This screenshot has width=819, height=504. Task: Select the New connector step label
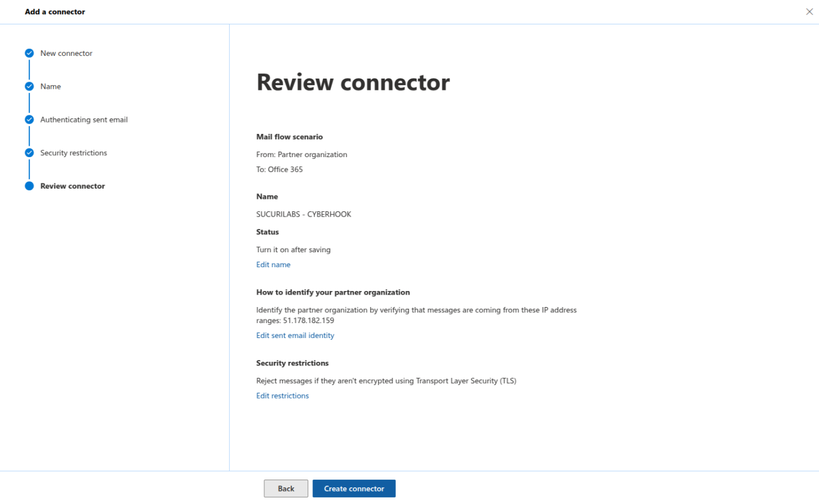click(66, 53)
